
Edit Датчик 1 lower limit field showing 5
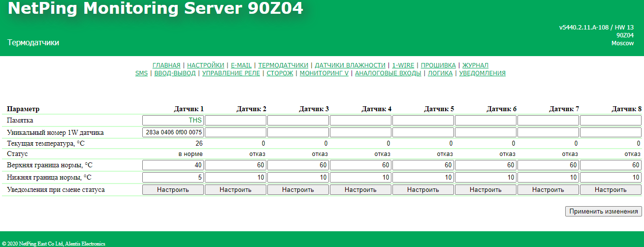(173, 177)
